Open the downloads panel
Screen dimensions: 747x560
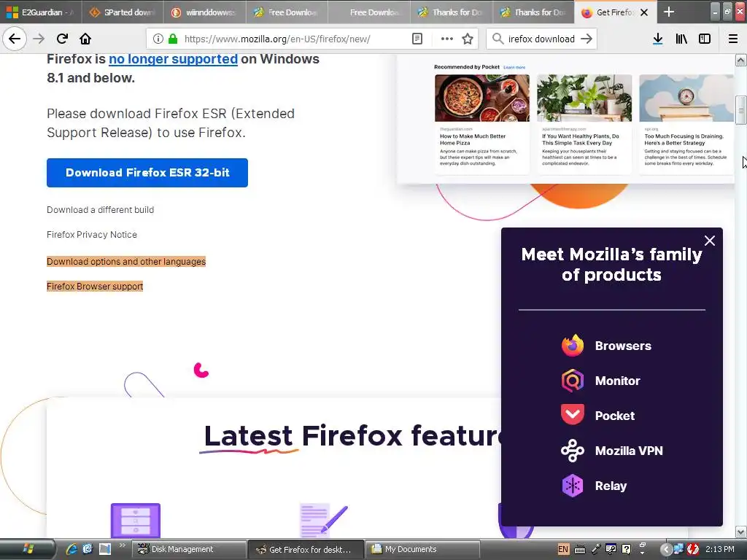(657, 39)
